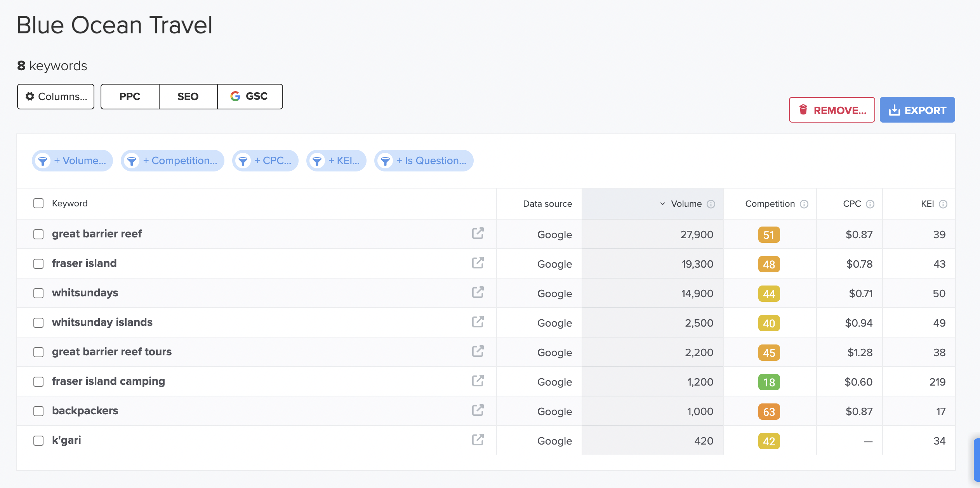
Task: Click the Blue Ocean Travel title
Action: pos(115,25)
